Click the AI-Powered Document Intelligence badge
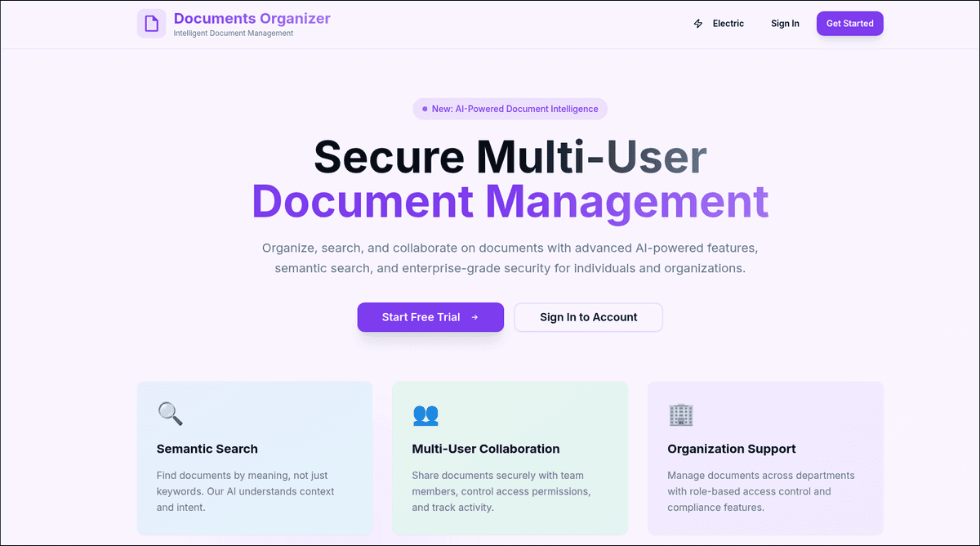Image resolution: width=980 pixels, height=546 pixels. 510,108
